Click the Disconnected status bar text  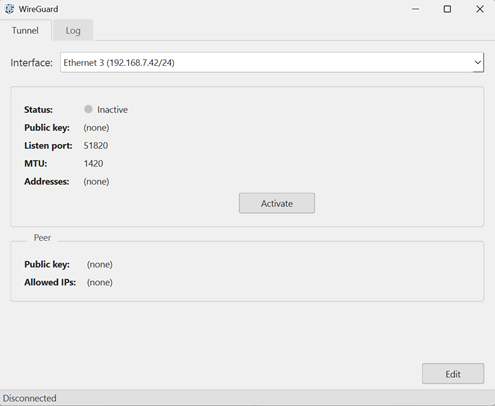pos(30,398)
